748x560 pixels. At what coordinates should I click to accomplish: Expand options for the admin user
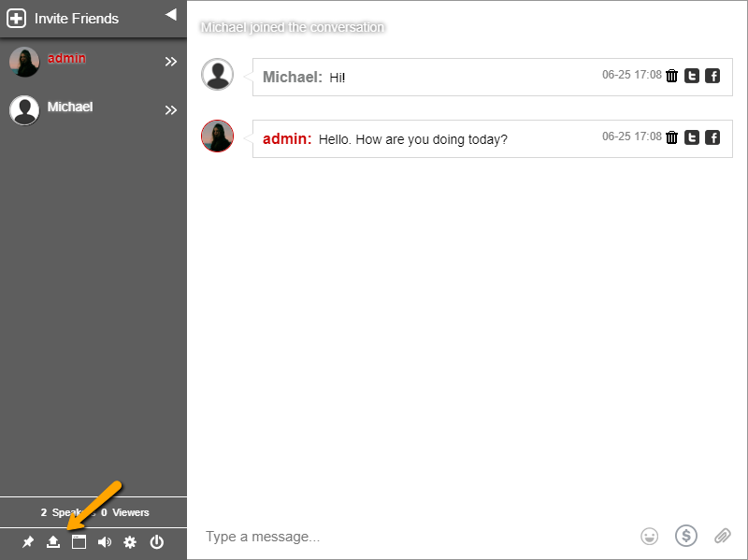[x=171, y=62]
